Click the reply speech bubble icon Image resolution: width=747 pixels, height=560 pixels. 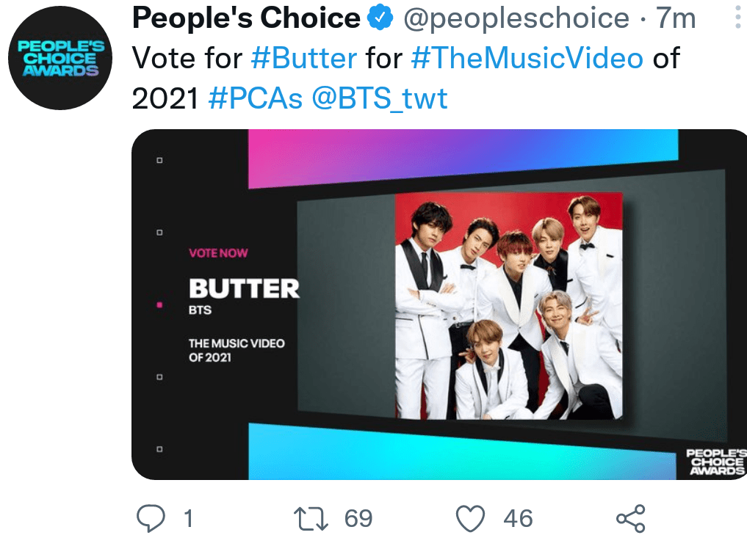[151, 519]
